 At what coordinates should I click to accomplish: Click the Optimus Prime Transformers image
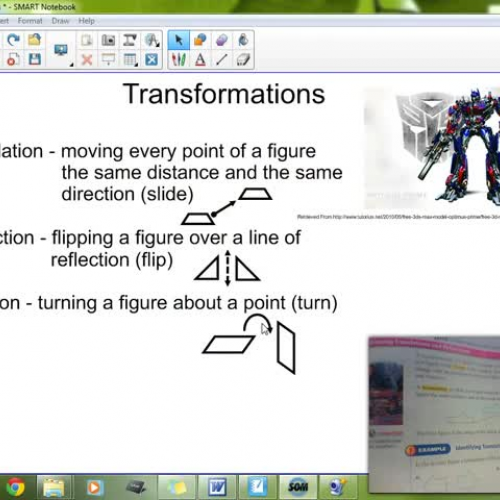point(432,147)
